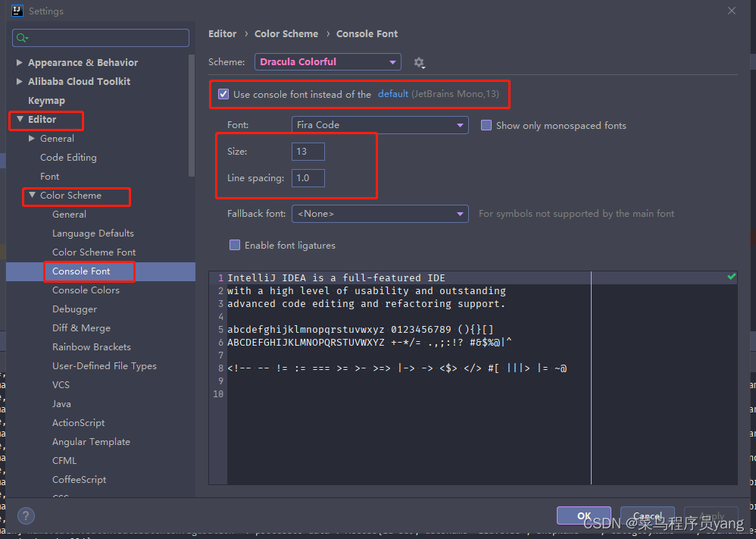The image size is (756, 539).
Task: Expand the General subsection under Editor
Action: [x=32, y=139]
